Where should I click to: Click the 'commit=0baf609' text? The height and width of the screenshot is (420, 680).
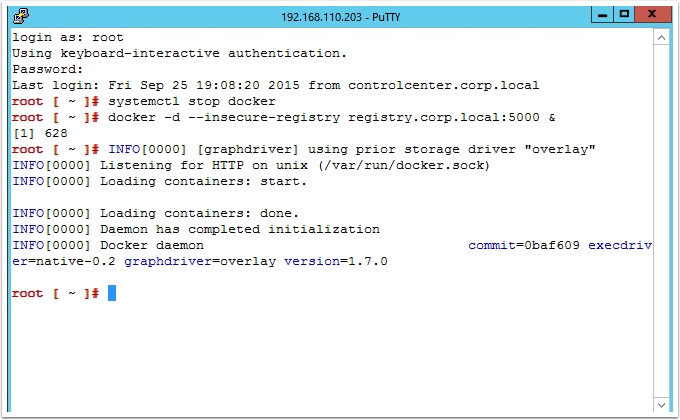click(x=524, y=245)
